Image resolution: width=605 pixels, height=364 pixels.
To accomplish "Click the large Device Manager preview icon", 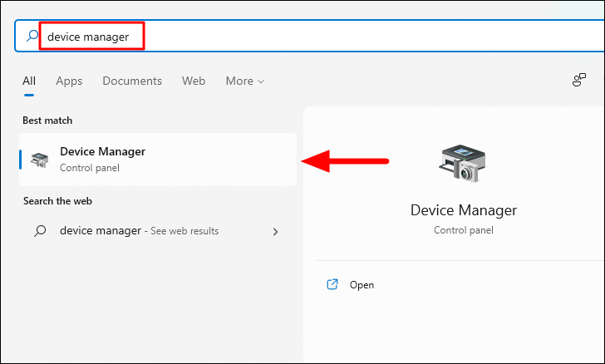I will click(x=463, y=163).
